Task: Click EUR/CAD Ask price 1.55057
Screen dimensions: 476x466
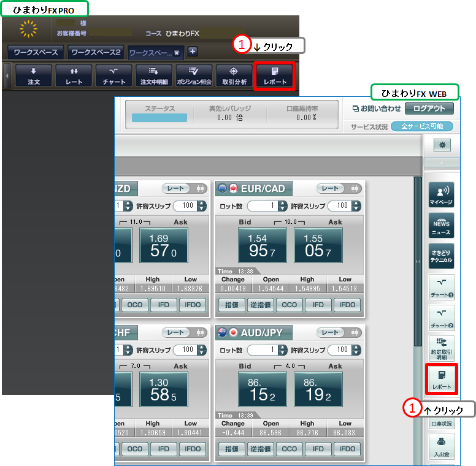Action: (318, 245)
